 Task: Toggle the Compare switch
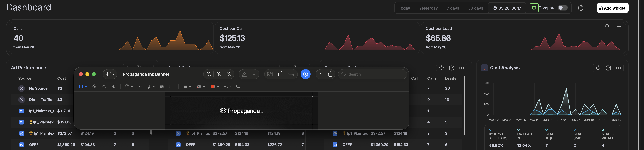[x=563, y=8]
